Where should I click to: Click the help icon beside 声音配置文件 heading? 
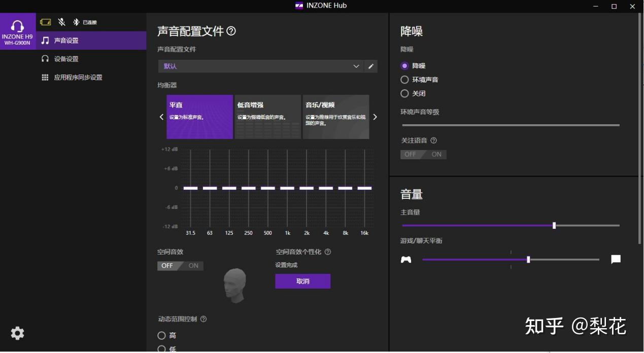(231, 31)
